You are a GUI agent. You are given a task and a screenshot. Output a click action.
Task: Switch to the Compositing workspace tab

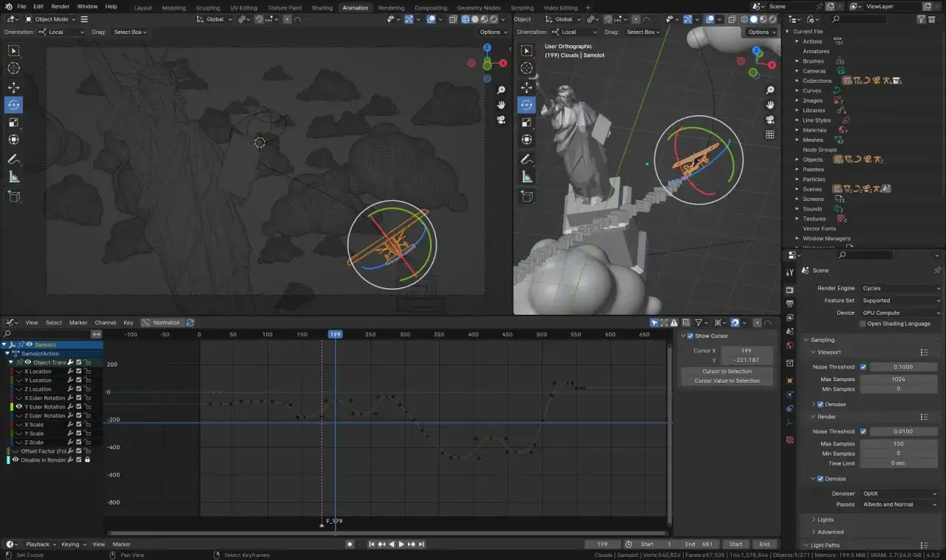430,7
